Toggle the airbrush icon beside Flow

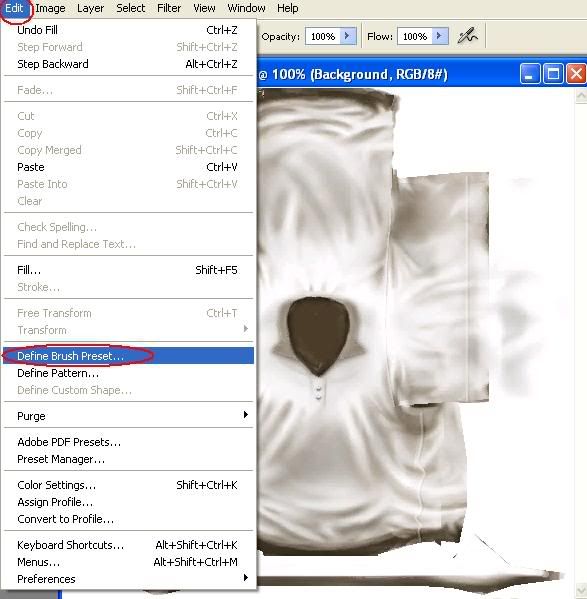coord(467,36)
